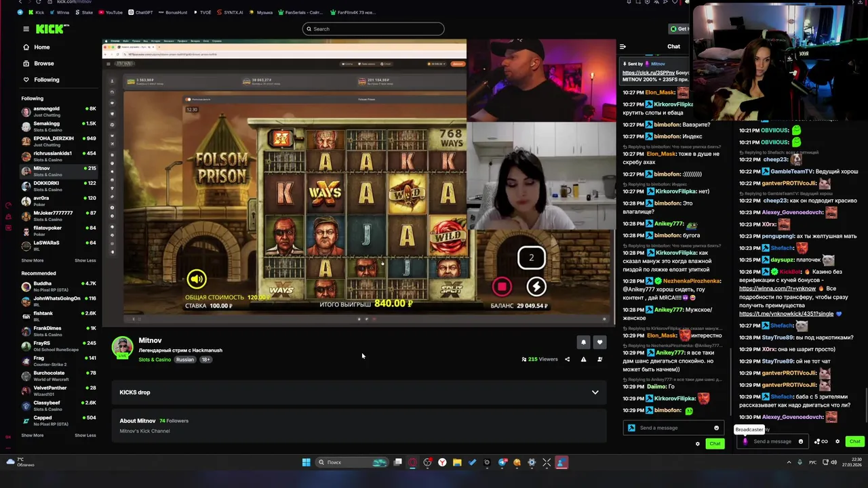Image resolution: width=868 pixels, height=488 pixels.
Task: Open followed channel richrussiankids1
Action: tap(58, 155)
